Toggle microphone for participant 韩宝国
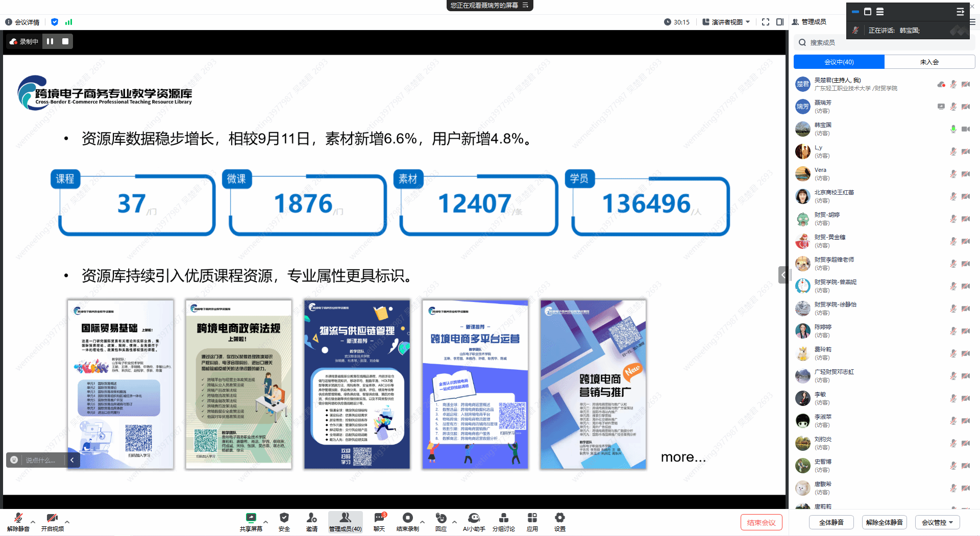The width and height of the screenshot is (980, 536). 953,129
